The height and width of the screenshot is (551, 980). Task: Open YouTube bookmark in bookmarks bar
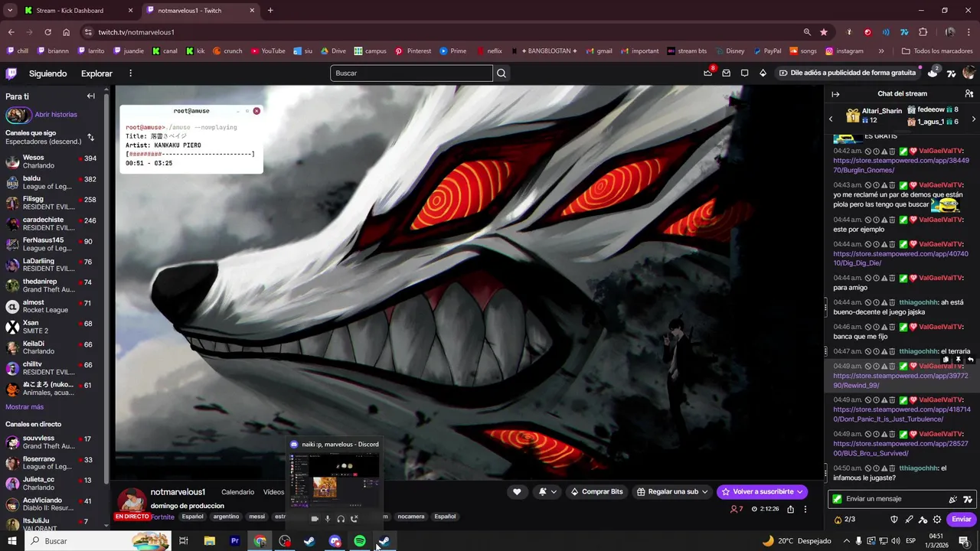pyautogui.click(x=267, y=51)
